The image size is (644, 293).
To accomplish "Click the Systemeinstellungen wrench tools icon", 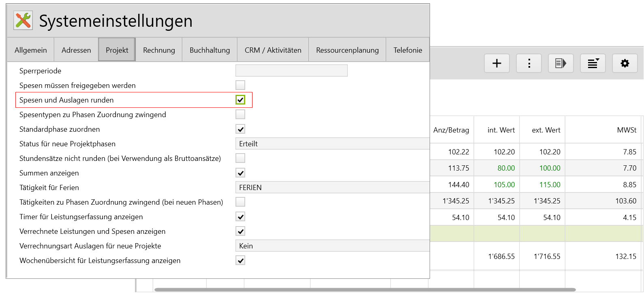I will [23, 20].
